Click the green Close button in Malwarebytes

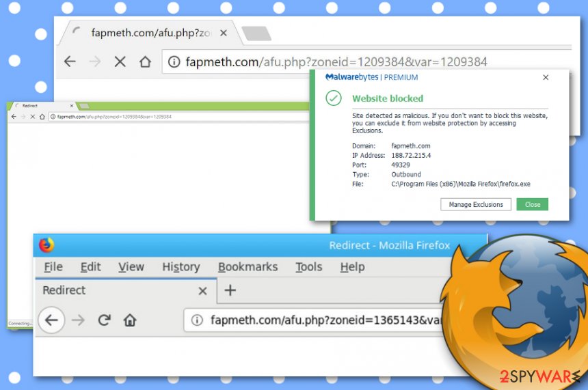click(532, 204)
